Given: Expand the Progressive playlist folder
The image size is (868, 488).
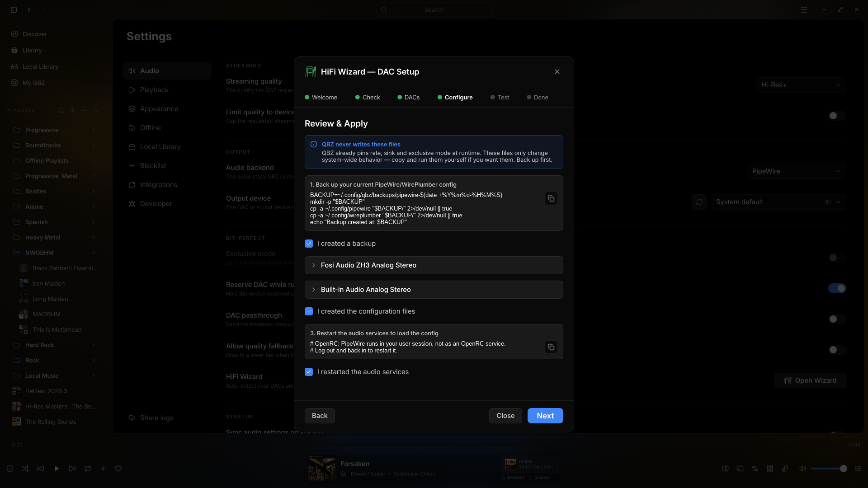Looking at the screenshot, I should pyautogui.click(x=94, y=130).
